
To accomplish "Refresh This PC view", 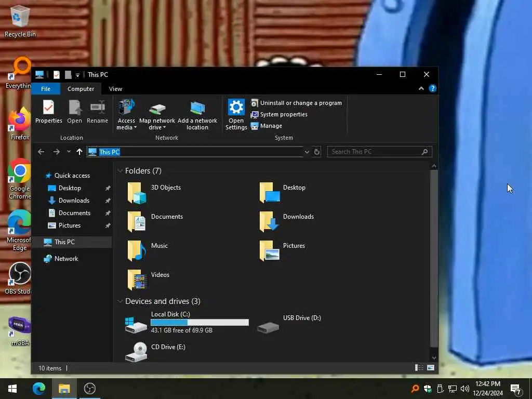I will point(317,152).
